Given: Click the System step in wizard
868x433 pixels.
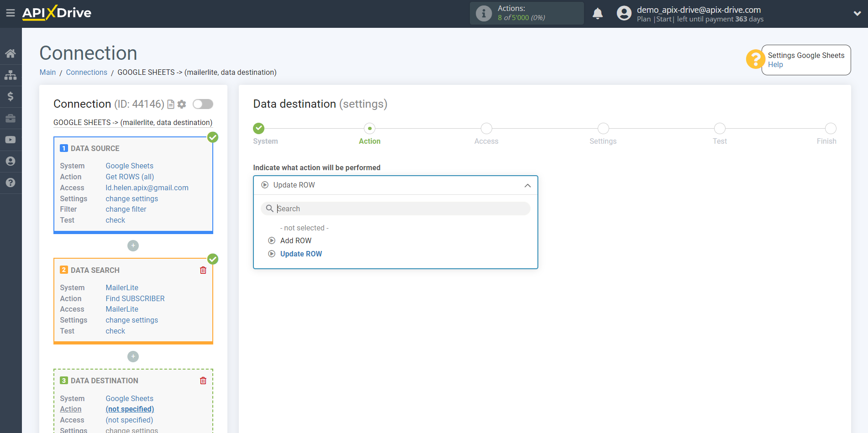Looking at the screenshot, I should 259,128.
